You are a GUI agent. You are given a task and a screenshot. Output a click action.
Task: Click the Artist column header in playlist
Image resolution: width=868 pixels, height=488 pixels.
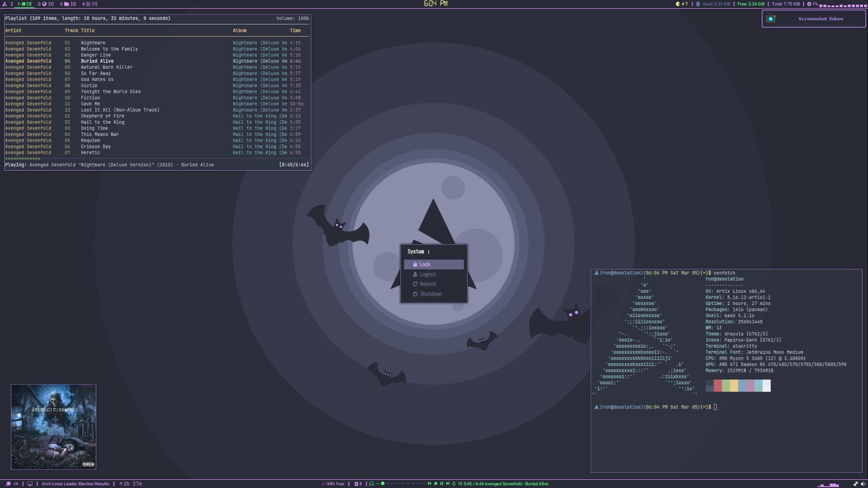coord(13,31)
